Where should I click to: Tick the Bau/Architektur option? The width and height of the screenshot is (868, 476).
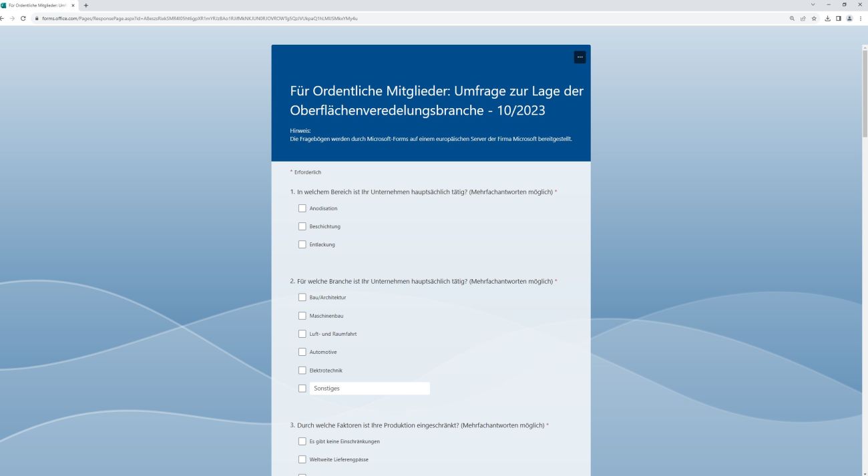(302, 297)
